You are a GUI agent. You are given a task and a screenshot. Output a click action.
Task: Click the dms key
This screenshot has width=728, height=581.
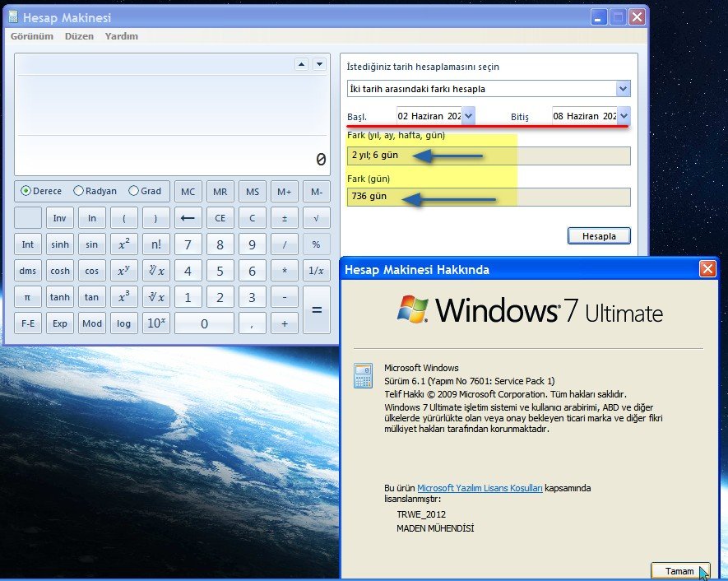pyautogui.click(x=28, y=271)
